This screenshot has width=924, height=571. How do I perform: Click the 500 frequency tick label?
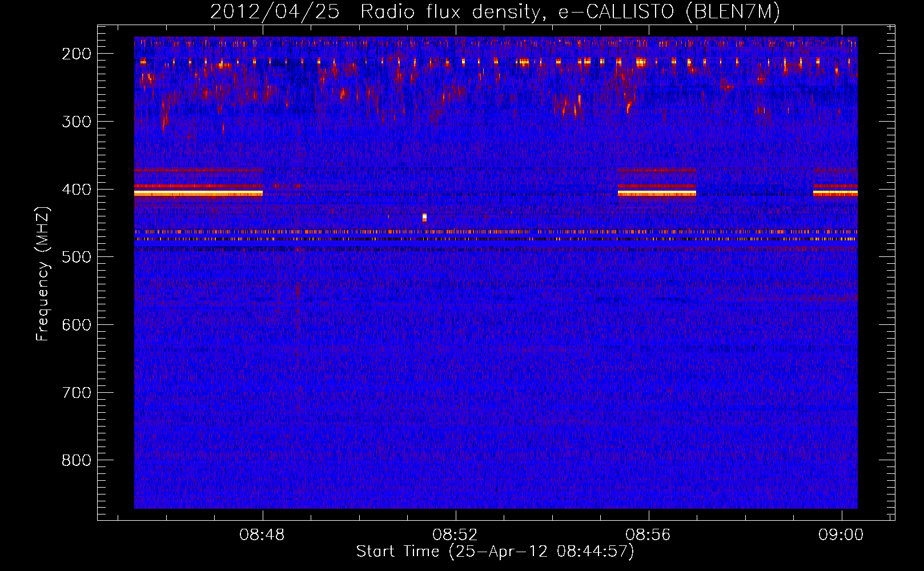point(77,258)
